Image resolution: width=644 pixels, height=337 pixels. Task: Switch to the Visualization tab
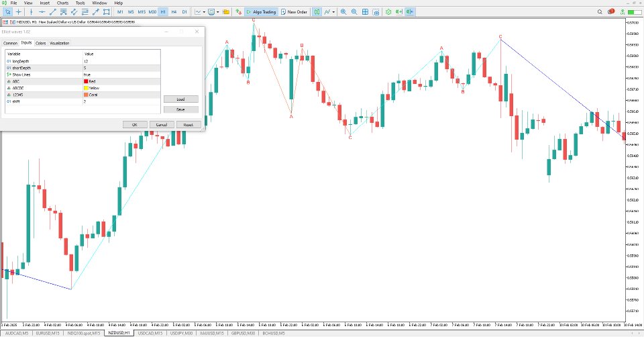point(60,43)
